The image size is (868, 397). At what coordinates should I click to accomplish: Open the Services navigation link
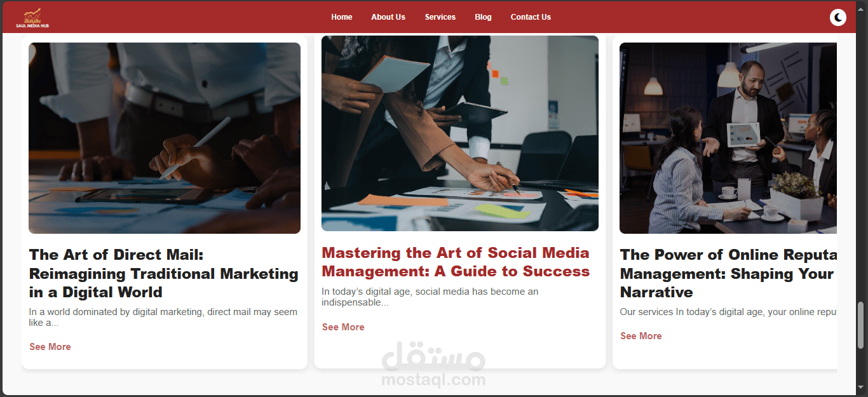point(440,17)
